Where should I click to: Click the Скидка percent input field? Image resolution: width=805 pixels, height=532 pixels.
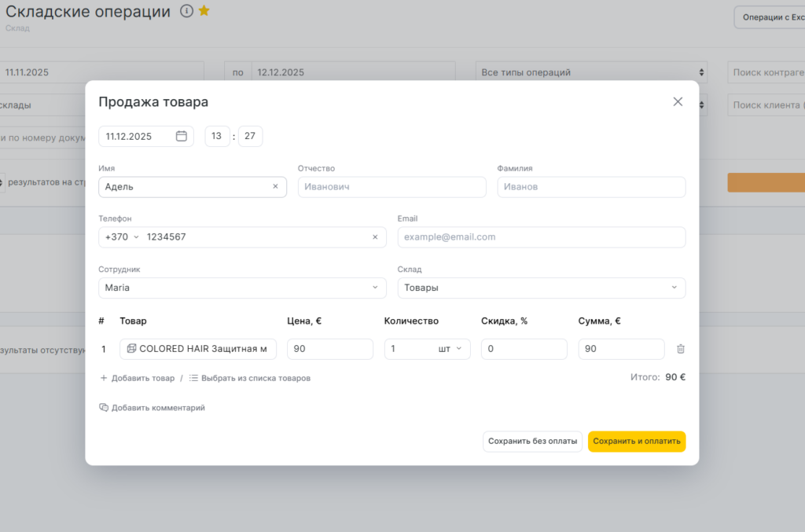coord(524,349)
